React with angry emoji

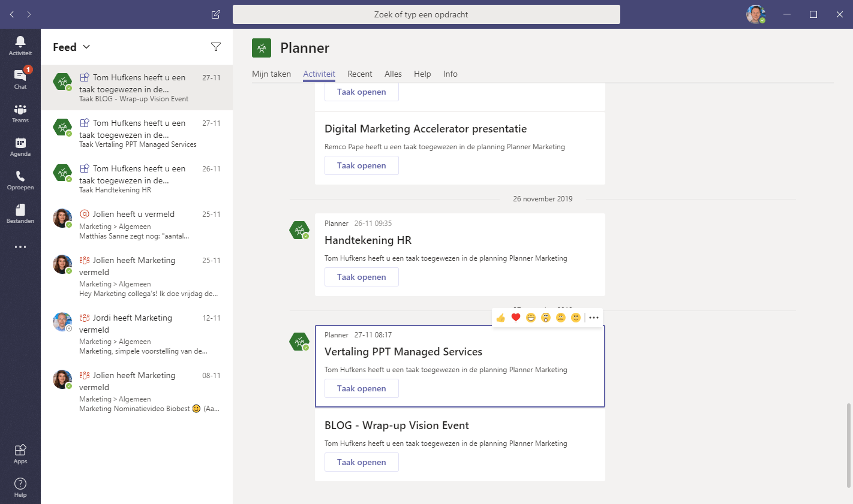tap(576, 318)
